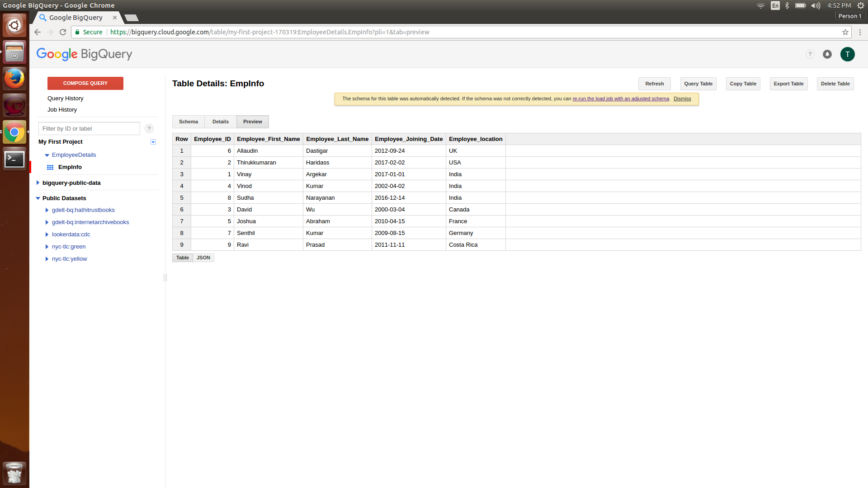
Task: Launch Firefox from the dock
Action: click(x=14, y=79)
